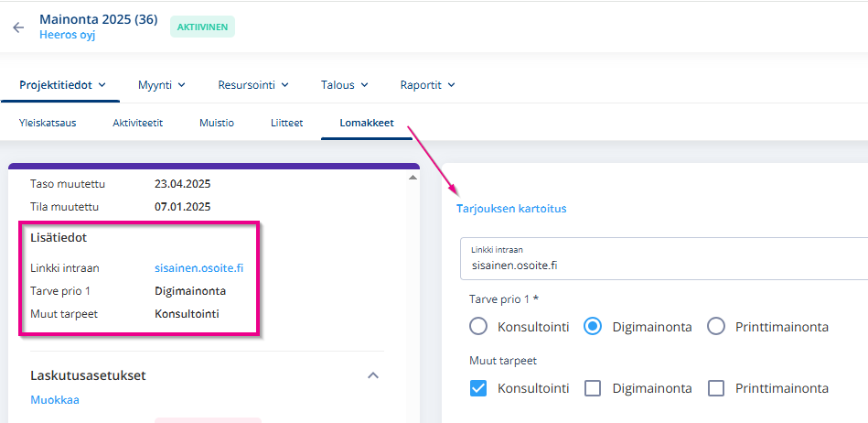Click the Mainonta 2025 (36) project title
The width and height of the screenshot is (868, 423).
click(99, 19)
